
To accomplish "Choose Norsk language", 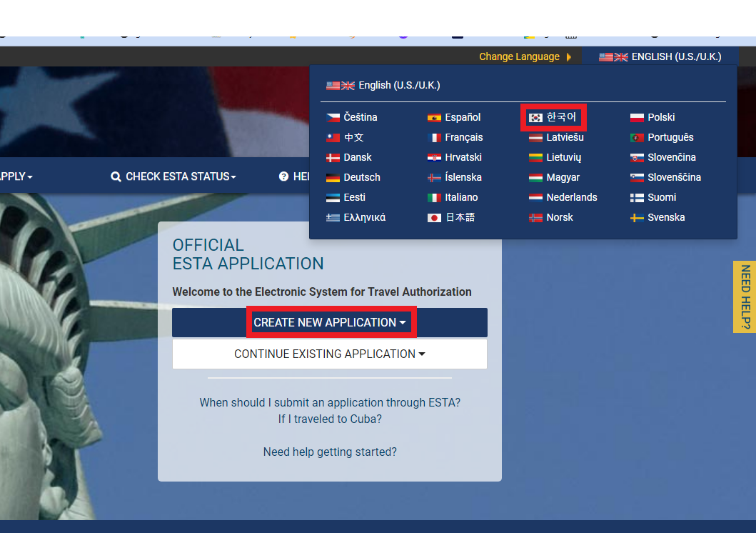I will click(x=550, y=217).
